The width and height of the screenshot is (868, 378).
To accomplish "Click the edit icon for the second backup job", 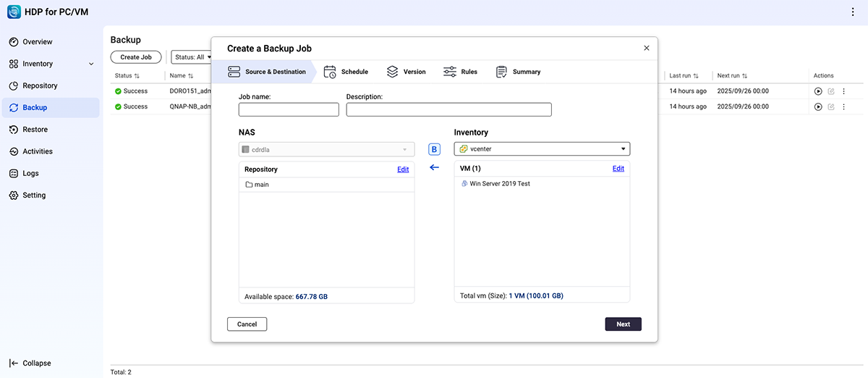I will (831, 107).
